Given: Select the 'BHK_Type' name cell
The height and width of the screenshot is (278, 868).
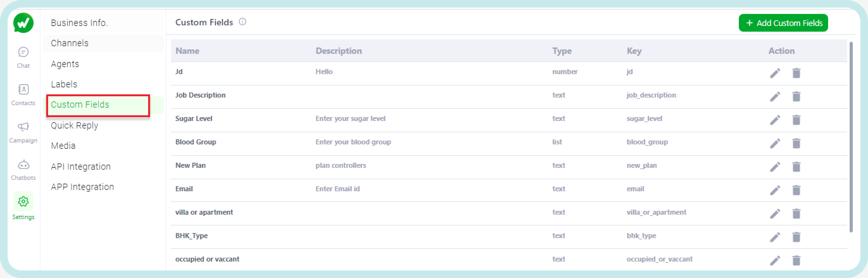Looking at the screenshot, I should [x=191, y=236].
